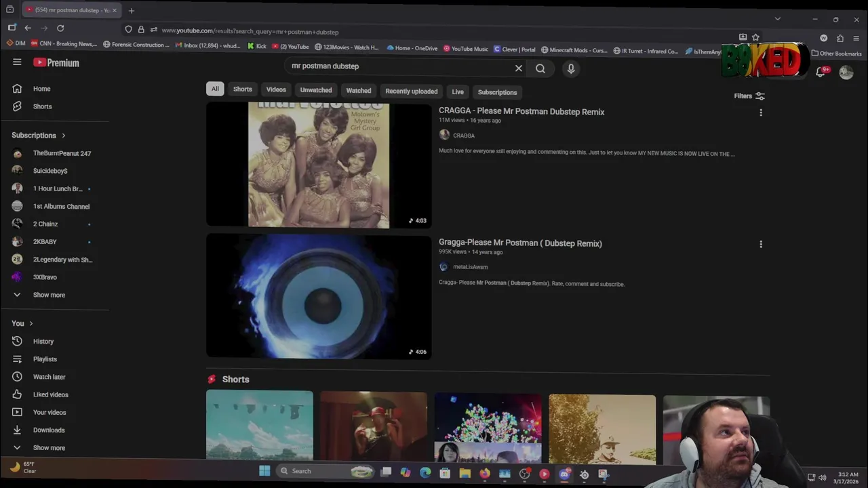Open a new browser tab with plus
Viewport: 868px width, 488px height.
coord(132,11)
